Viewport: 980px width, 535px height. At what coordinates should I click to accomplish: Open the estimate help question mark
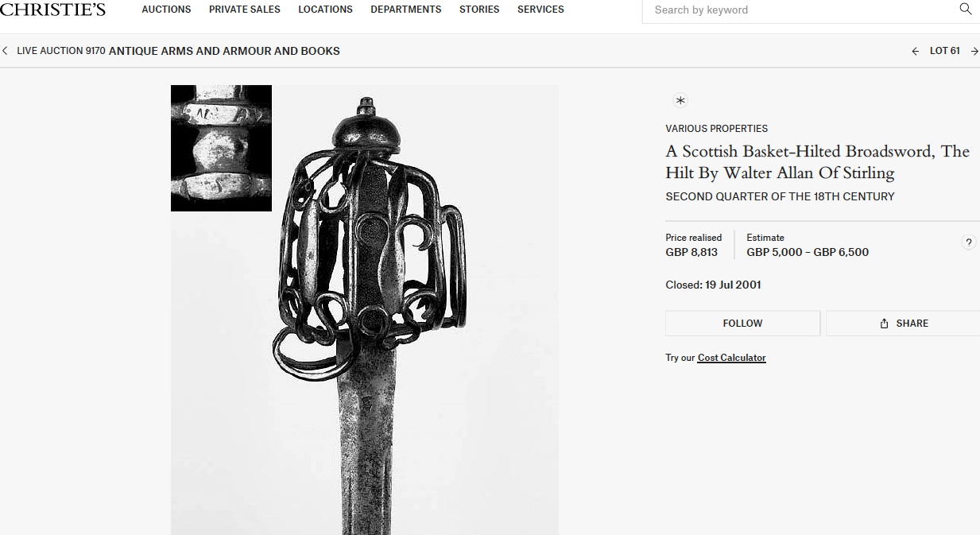[969, 243]
